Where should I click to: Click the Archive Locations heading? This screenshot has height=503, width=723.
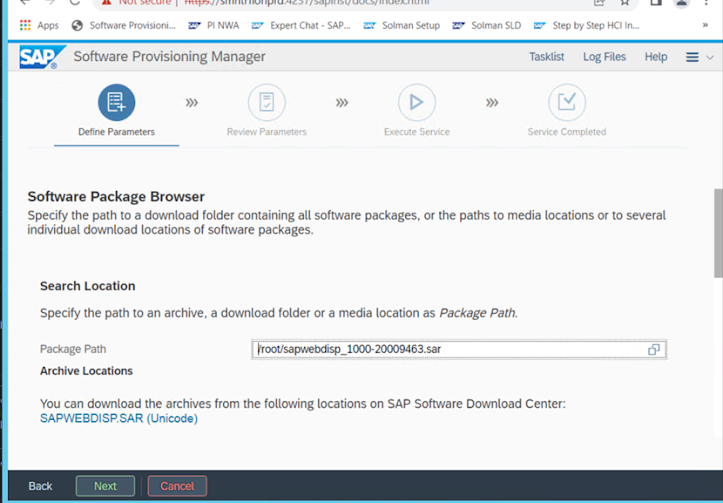86,371
